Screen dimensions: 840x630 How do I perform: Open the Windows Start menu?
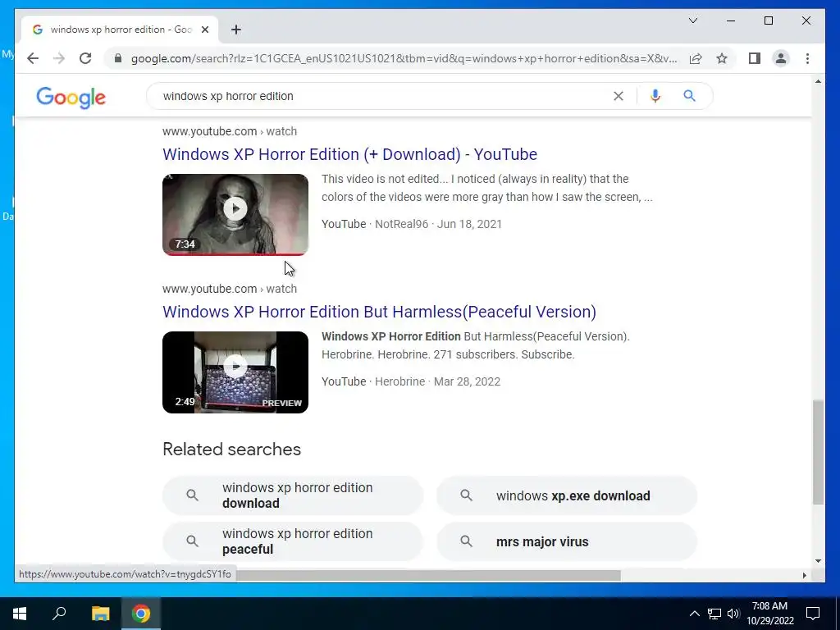tap(20, 614)
